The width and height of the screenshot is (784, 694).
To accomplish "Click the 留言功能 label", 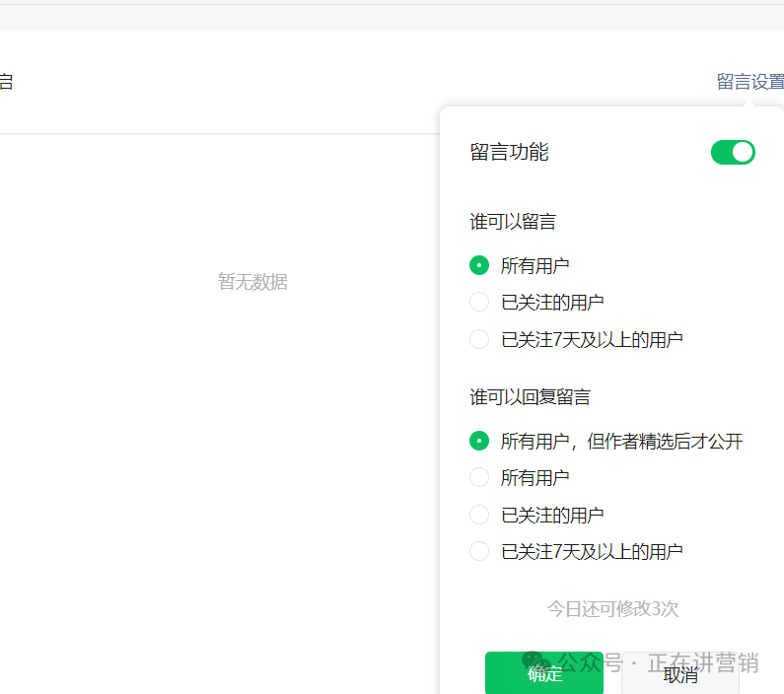I will pos(509,152).
